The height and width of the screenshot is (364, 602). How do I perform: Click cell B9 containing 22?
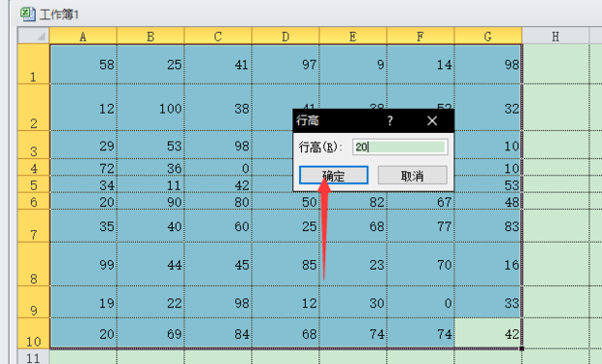click(x=150, y=302)
